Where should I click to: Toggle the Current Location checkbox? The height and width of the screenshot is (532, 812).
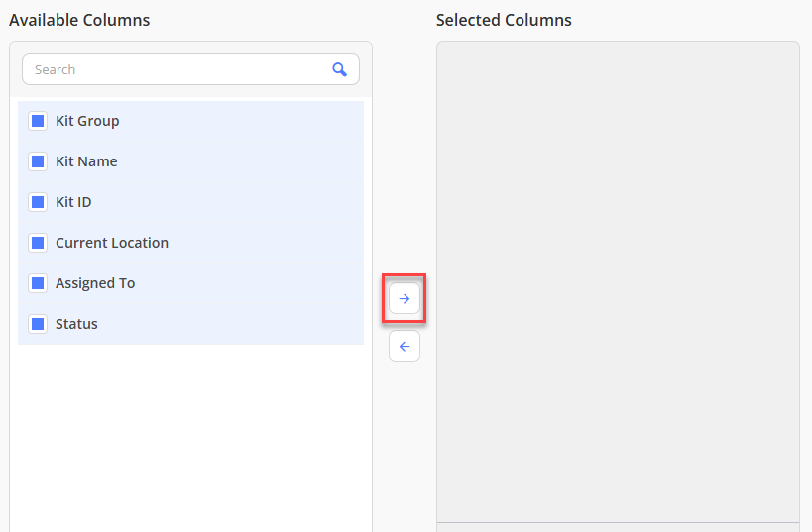pos(38,243)
